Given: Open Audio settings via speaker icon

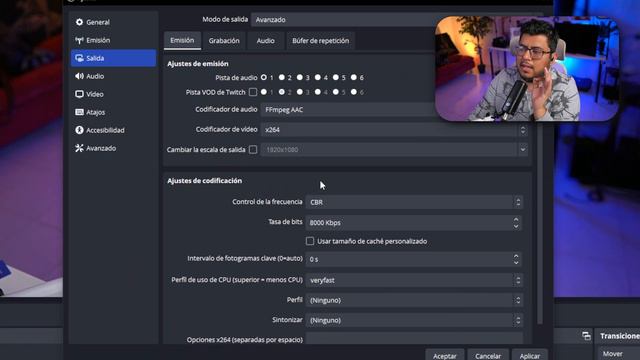Looking at the screenshot, I should [79, 76].
